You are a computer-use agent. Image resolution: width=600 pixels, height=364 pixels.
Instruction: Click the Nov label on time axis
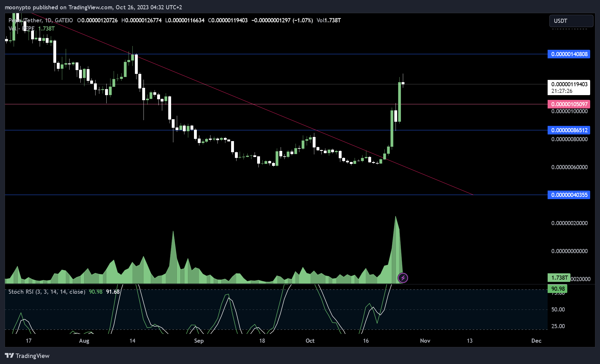425,341
